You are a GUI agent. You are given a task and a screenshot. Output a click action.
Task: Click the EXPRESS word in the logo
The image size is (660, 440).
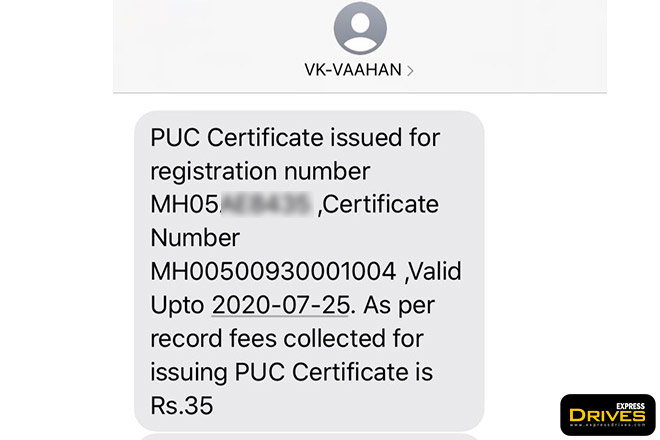pyautogui.click(x=630, y=406)
